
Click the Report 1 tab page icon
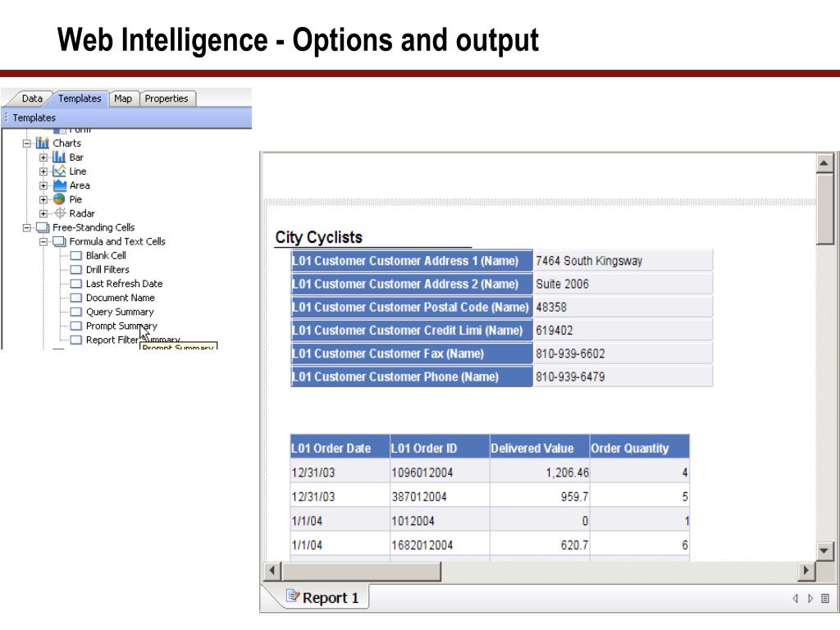click(x=293, y=596)
